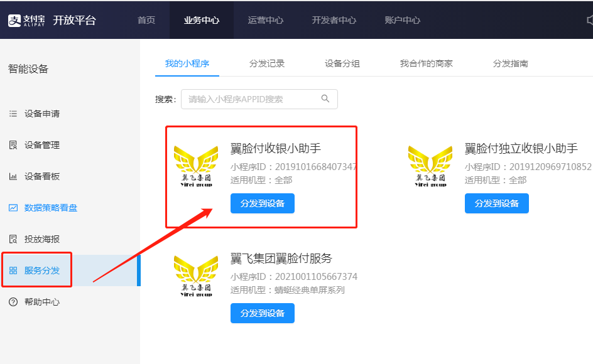Click the logo of 翼脸付独立收银小助手
The height and width of the screenshot is (364, 593).
click(430, 166)
